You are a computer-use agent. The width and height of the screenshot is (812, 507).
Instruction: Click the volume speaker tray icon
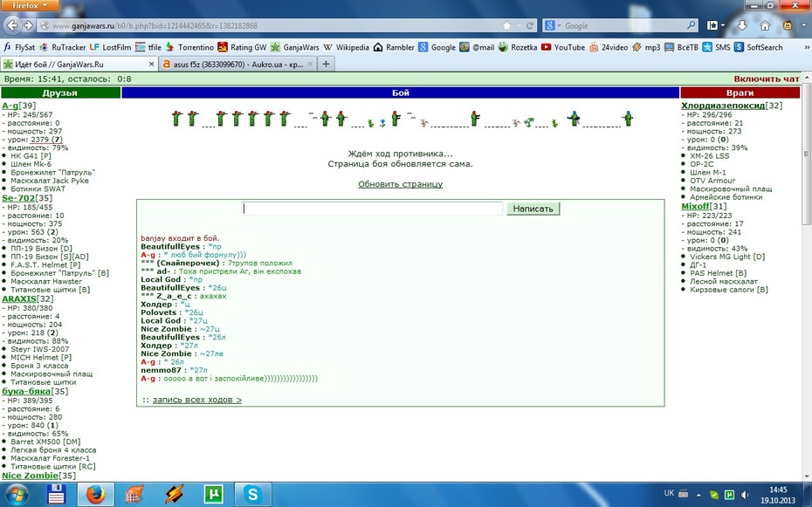[745, 495]
